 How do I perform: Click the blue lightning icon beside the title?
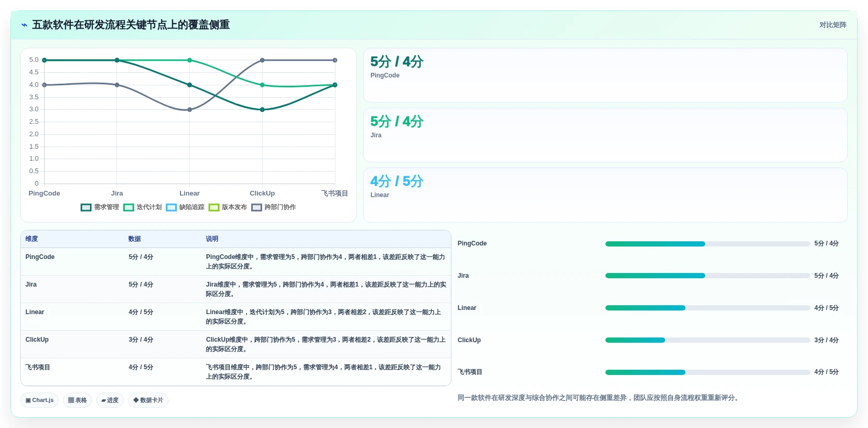coord(24,25)
